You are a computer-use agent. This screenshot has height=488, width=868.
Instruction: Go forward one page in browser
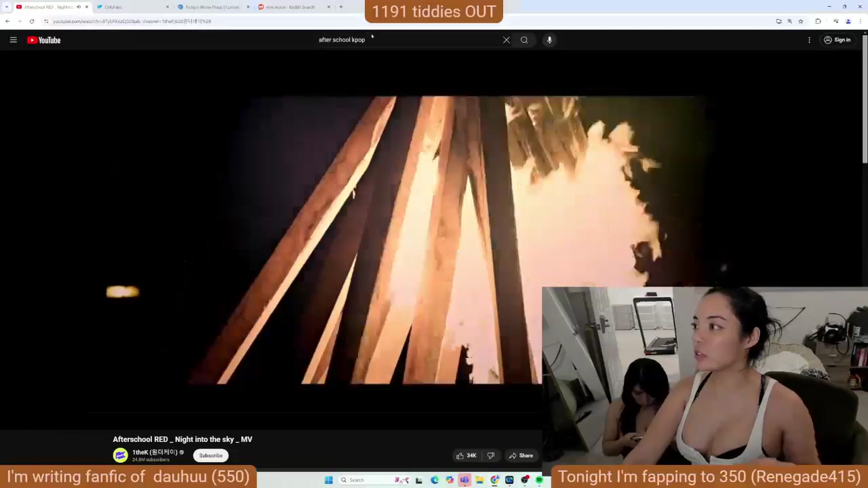tap(19, 21)
